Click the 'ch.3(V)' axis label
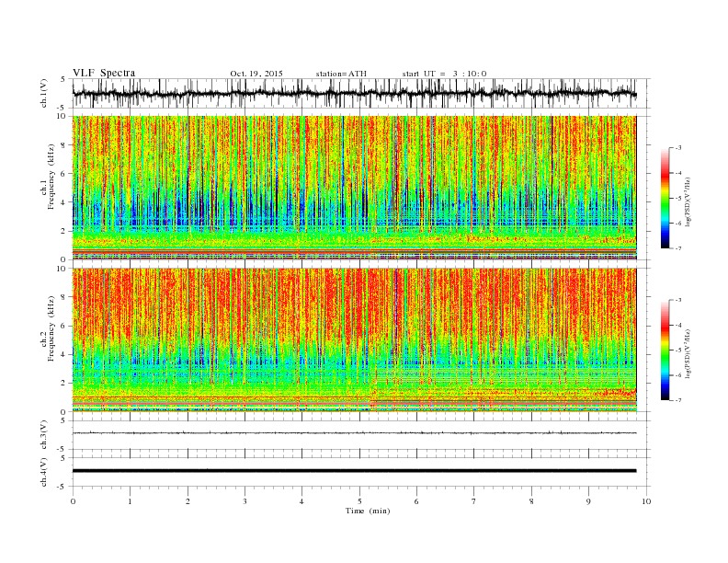Screen dimensions: 728x563 (44, 435)
